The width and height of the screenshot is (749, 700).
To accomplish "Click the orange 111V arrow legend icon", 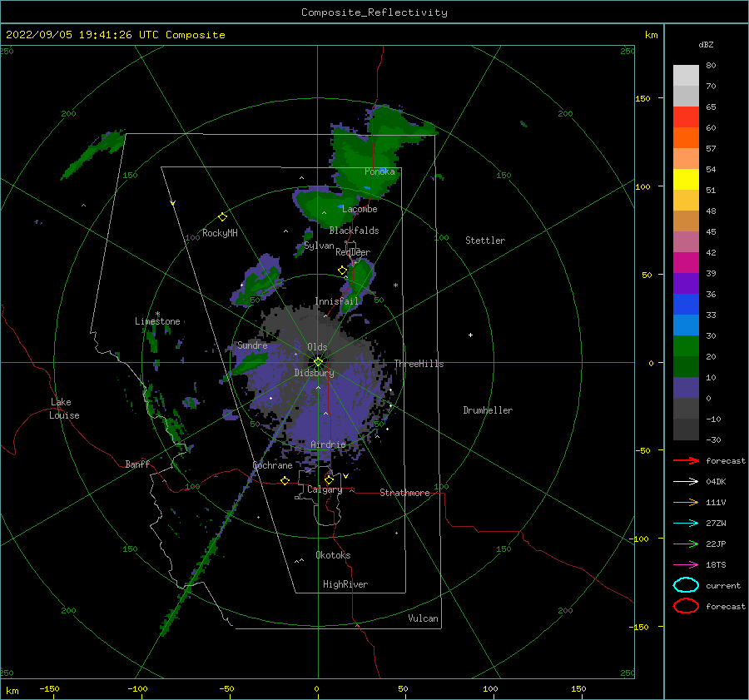I will click(686, 502).
